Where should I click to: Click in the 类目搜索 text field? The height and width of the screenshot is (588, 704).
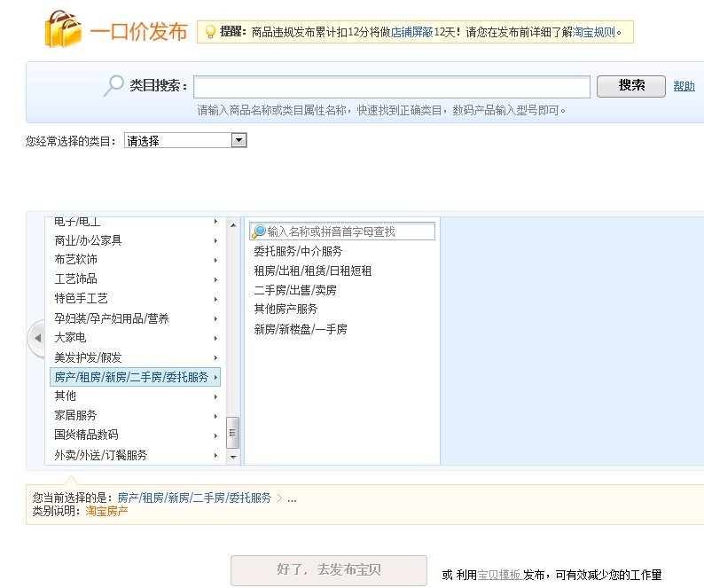tap(392, 87)
